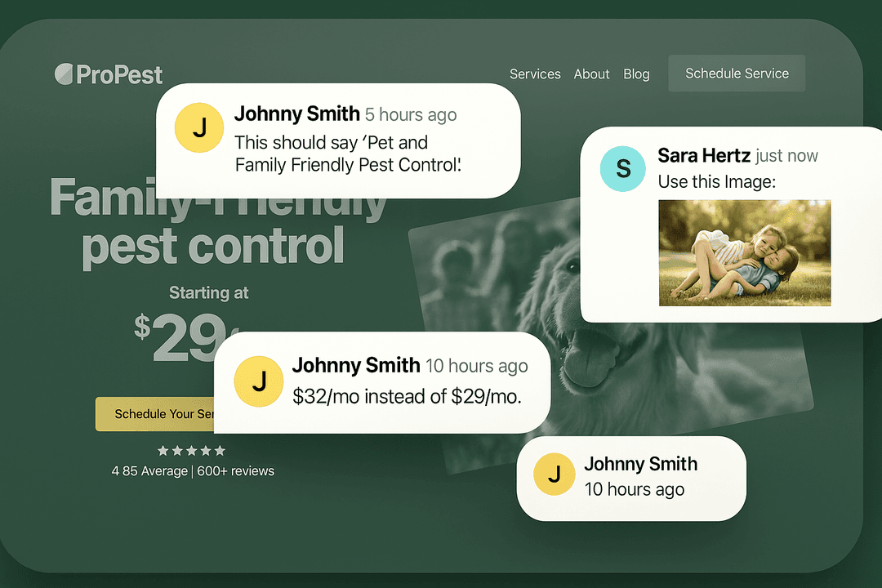Click Johnny Smith's avatar on the 5 hours ago comment

point(199,128)
